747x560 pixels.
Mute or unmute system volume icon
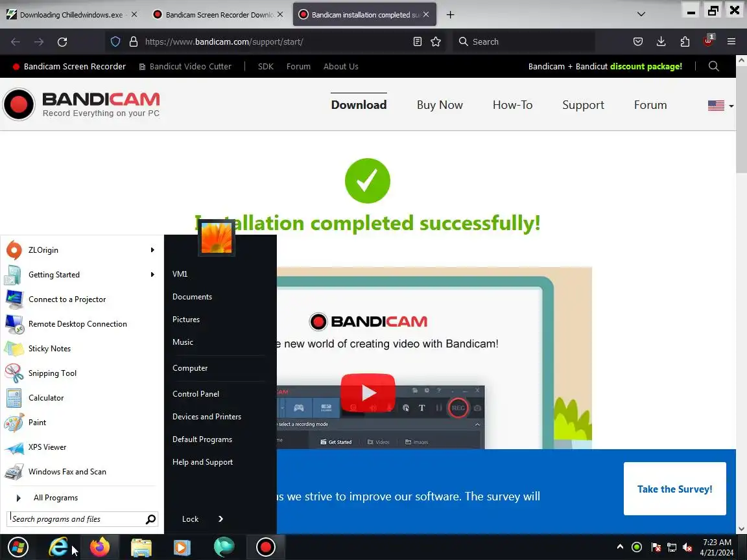point(687,548)
